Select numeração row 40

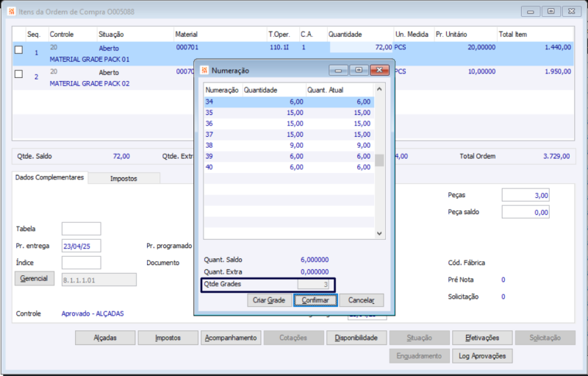click(x=289, y=167)
